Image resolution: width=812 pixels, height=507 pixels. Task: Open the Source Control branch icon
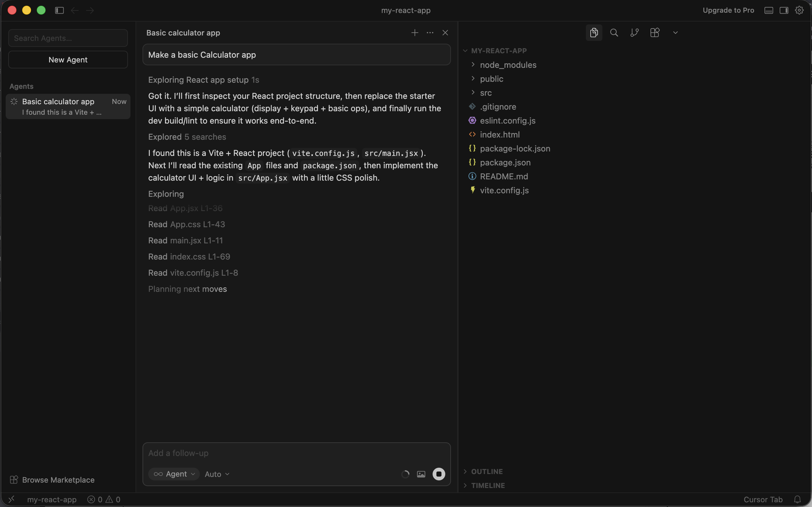pyautogui.click(x=634, y=33)
